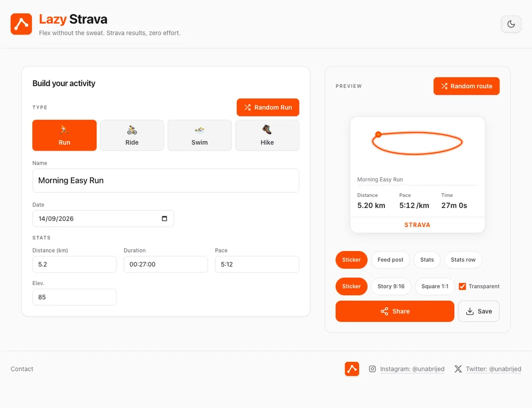The width and height of the screenshot is (532, 408).
Task: Click the X (Twitter) icon in the footer
Action: (458, 369)
